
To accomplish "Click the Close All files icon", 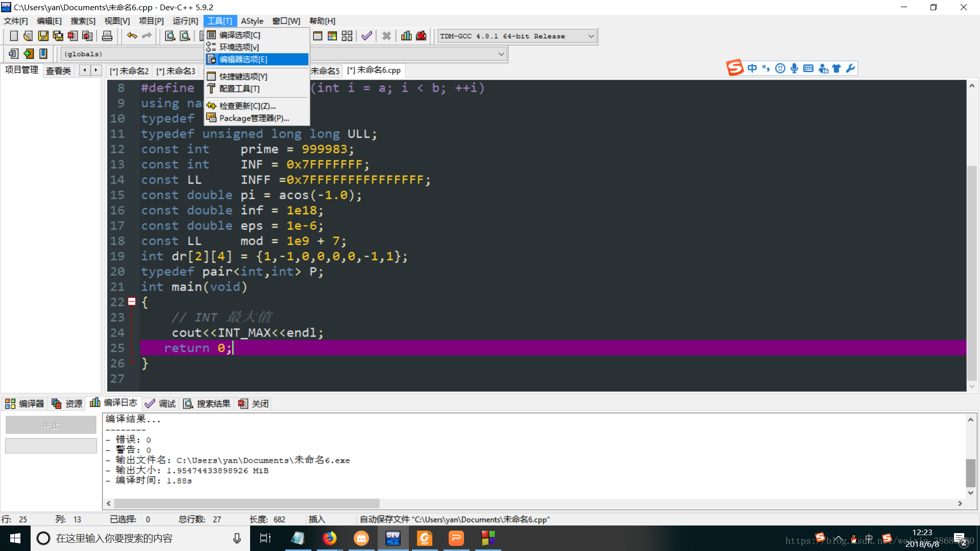I will pos(87,36).
